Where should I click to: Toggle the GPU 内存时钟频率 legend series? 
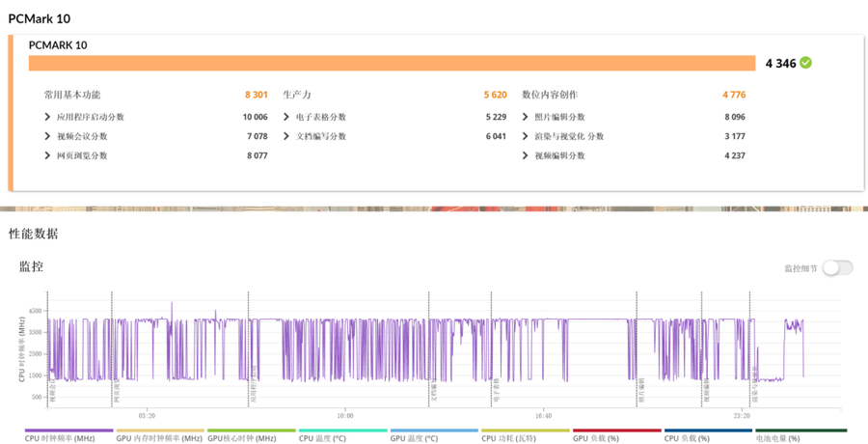159,438
